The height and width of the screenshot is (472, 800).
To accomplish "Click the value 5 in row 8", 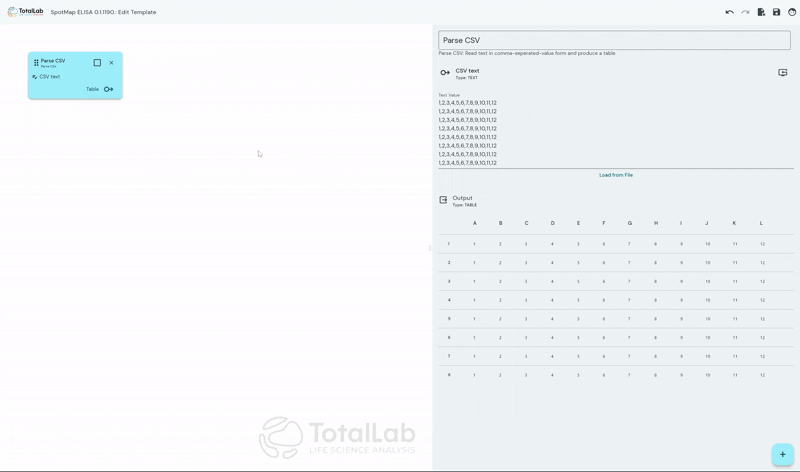I will click(578, 375).
